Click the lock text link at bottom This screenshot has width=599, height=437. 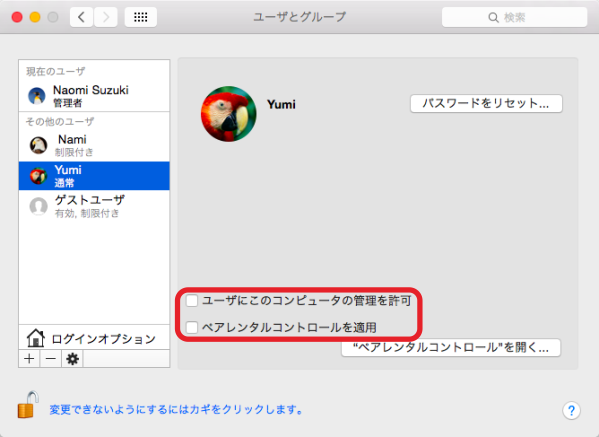176,409
